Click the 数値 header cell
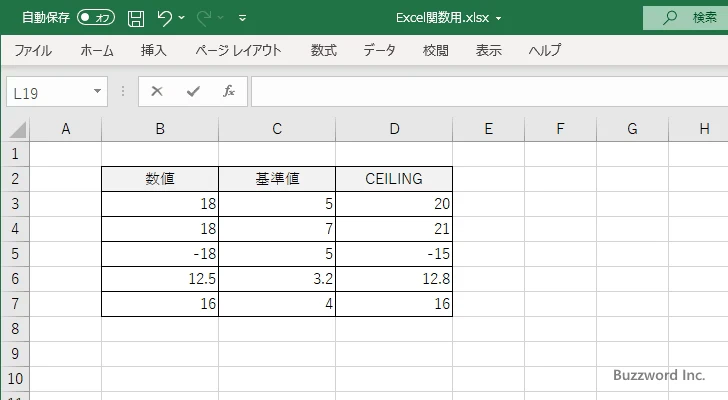 click(x=160, y=179)
